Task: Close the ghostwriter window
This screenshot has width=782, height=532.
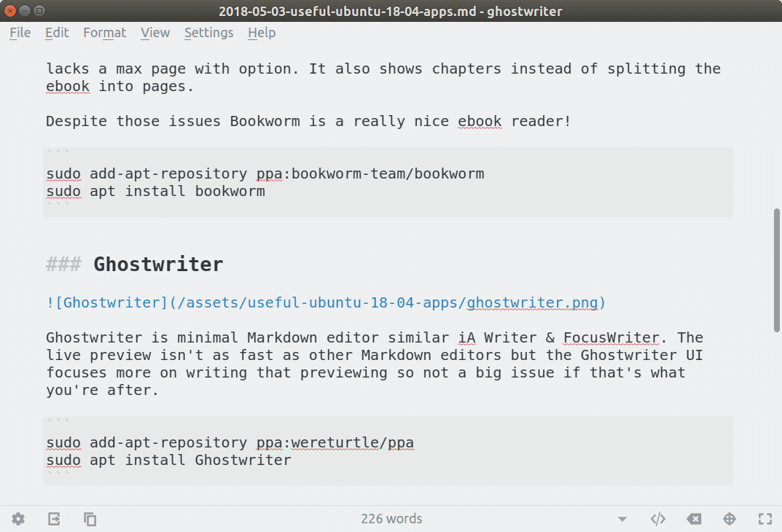Action: 10,11
